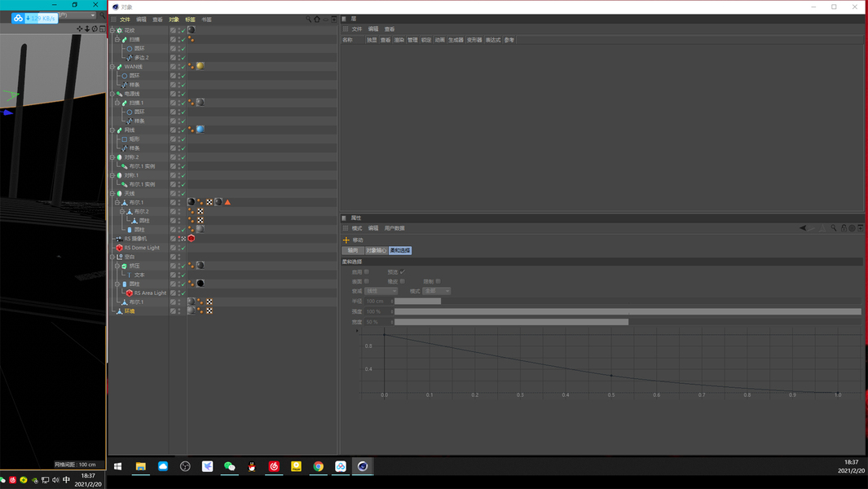
Task: Select the dark material tag on 花纹 row
Action: 192,30
